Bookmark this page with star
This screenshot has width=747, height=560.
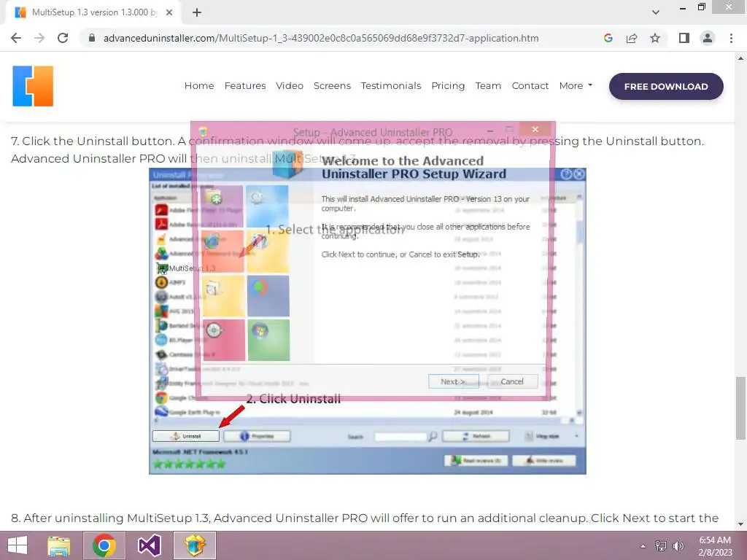655,38
